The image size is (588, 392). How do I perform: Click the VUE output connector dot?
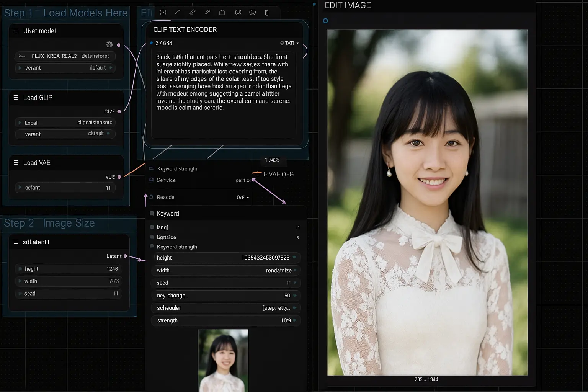tap(119, 177)
